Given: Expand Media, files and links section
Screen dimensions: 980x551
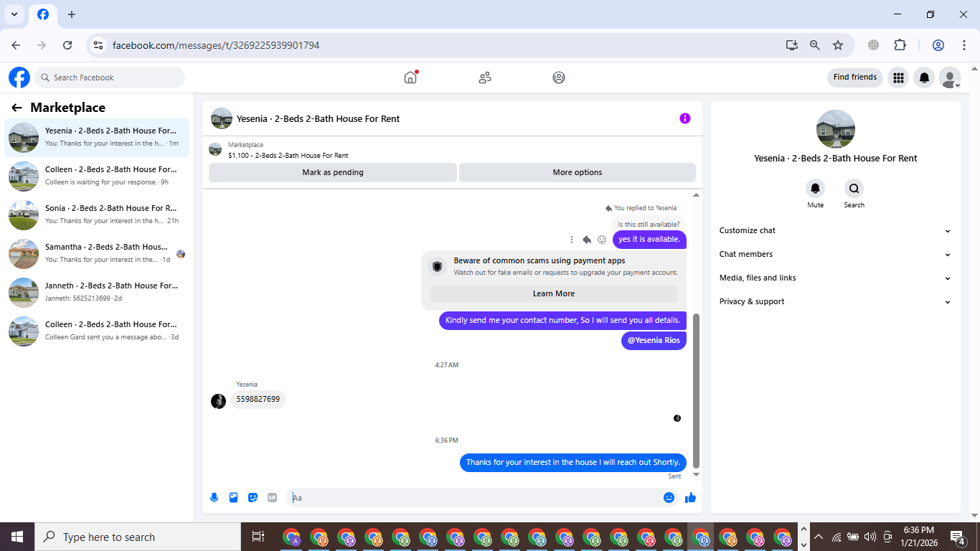Looking at the screenshot, I should [x=835, y=278].
